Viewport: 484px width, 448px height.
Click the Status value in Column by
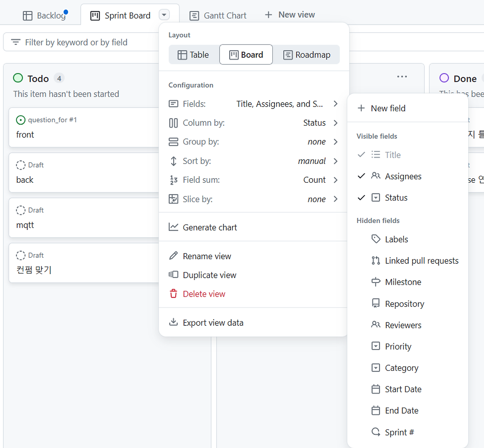click(314, 123)
